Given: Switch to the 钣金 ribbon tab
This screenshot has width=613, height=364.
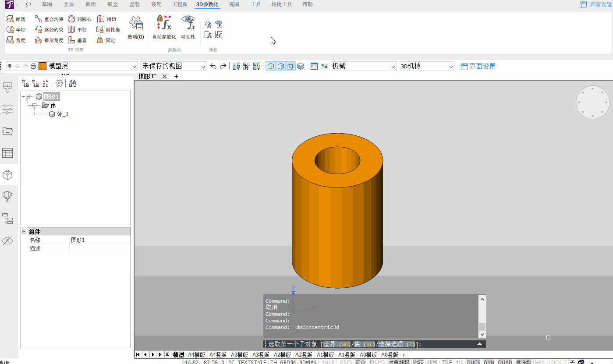Looking at the screenshot, I should 113,4.
